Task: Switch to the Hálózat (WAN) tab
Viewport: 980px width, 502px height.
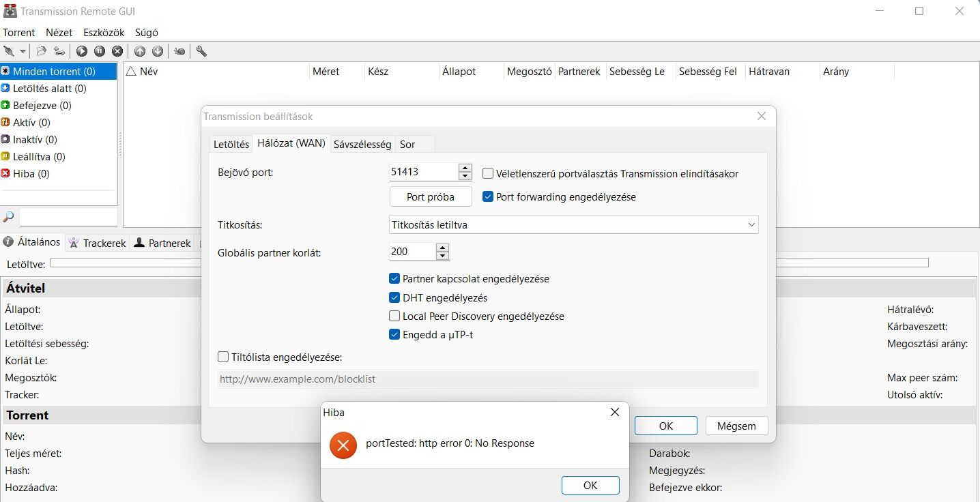Action: [291, 144]
